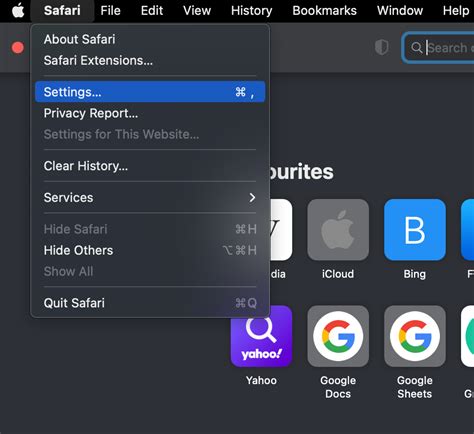Choose Clear History…

(x=150, y=166)
